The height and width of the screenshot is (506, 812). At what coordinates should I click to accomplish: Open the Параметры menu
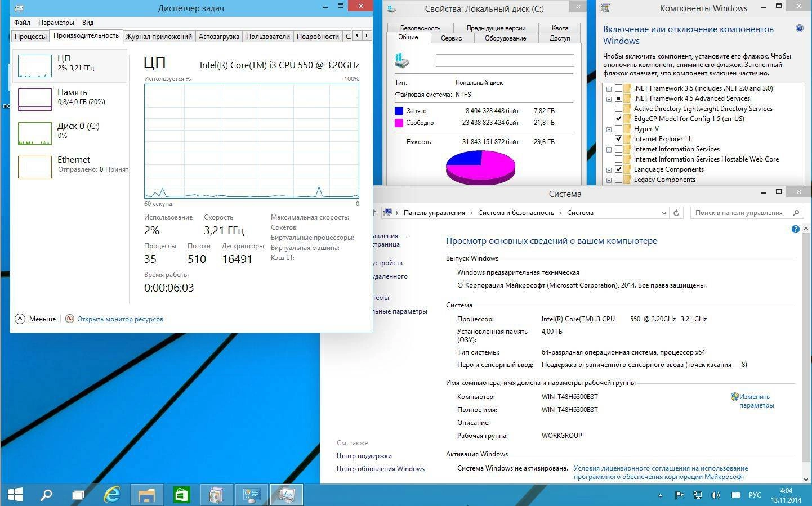pos(56,23)
